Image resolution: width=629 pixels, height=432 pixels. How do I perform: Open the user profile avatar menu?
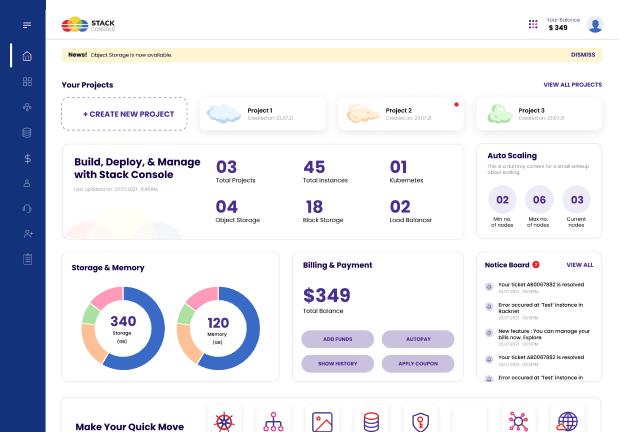[x=595, y=25]
